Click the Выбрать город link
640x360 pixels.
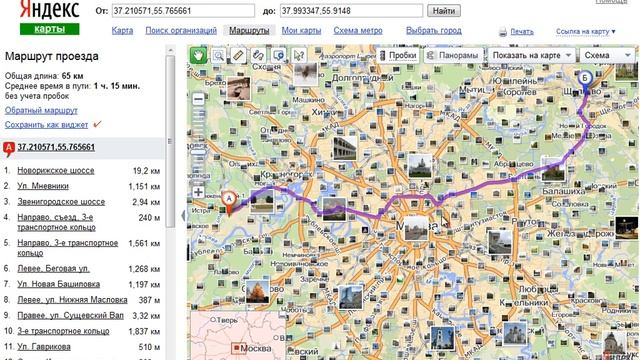[434, 31]
